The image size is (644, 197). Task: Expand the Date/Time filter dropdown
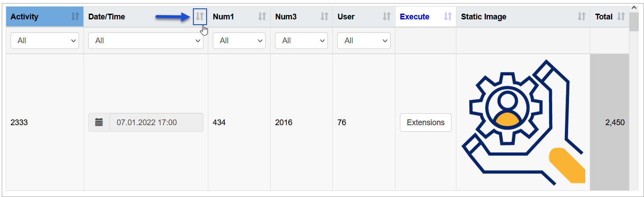pyautogui.click(x=146, y=41)
